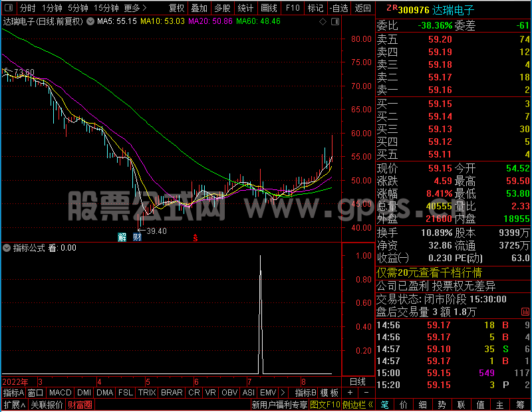
Task: Select the VR indicator tab
Action: click(210, 393)
